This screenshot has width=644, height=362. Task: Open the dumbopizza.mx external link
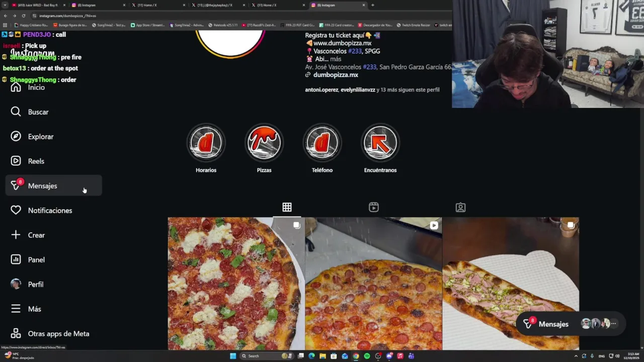[x=336, y=75]
